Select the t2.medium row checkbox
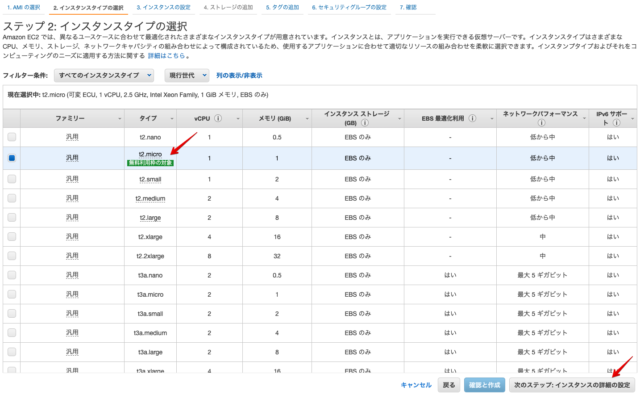 [x=12, y=198]
